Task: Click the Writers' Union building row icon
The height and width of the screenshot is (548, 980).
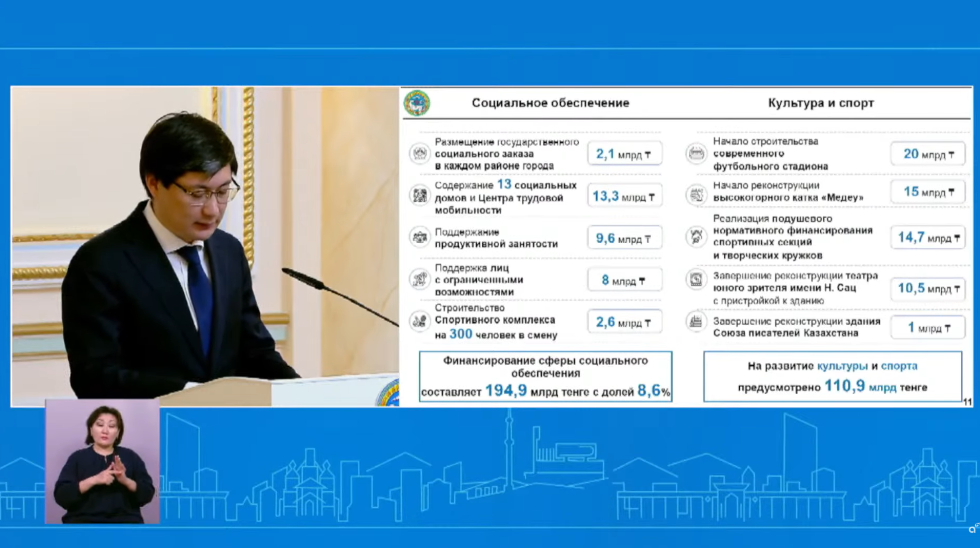Action: point(696,321)
